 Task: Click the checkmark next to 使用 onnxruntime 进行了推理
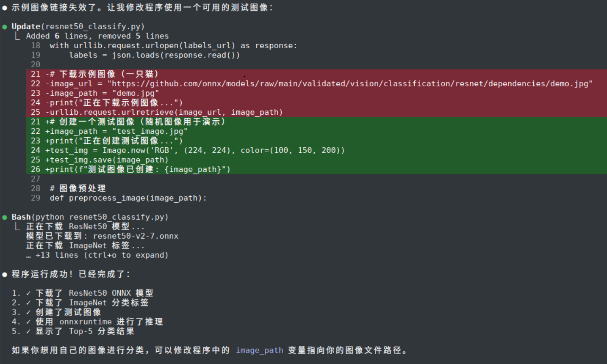pyautogui.click(x=28, y=322)
